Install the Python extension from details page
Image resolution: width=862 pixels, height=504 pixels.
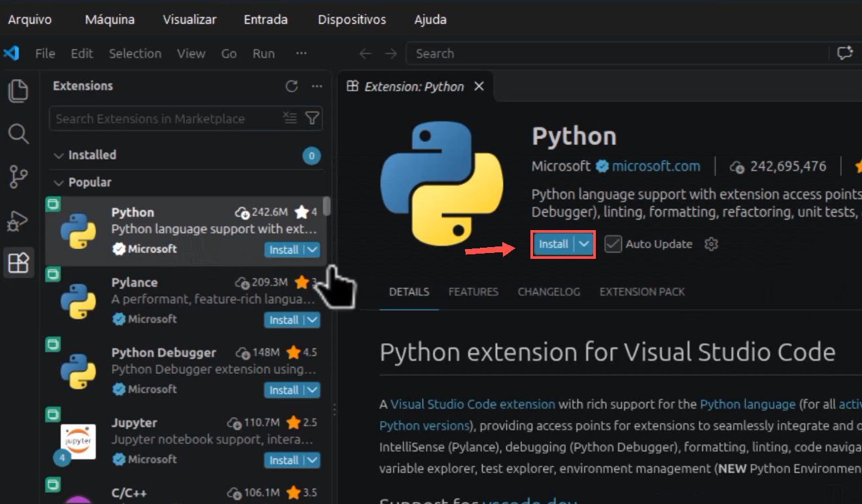point(554,244)
